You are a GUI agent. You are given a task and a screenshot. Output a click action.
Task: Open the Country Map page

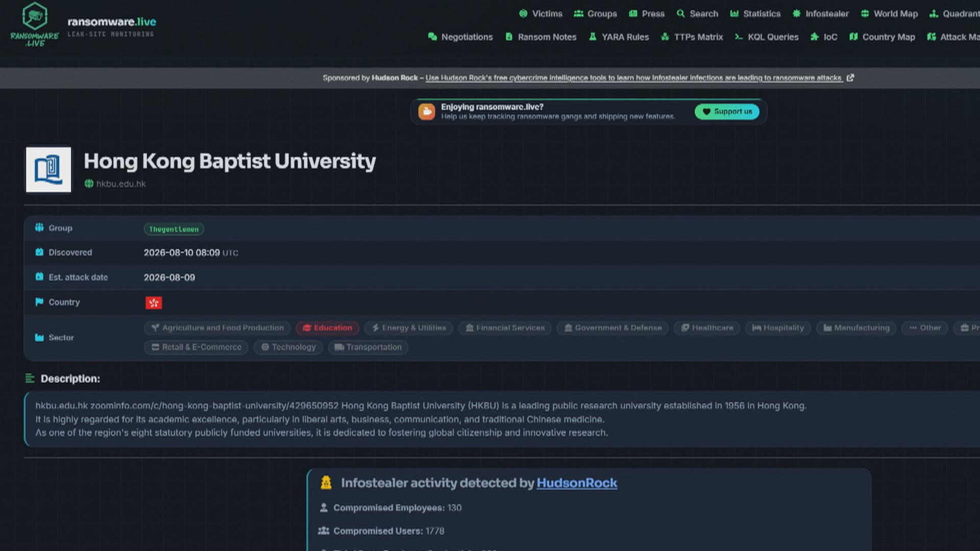[882, 37]
